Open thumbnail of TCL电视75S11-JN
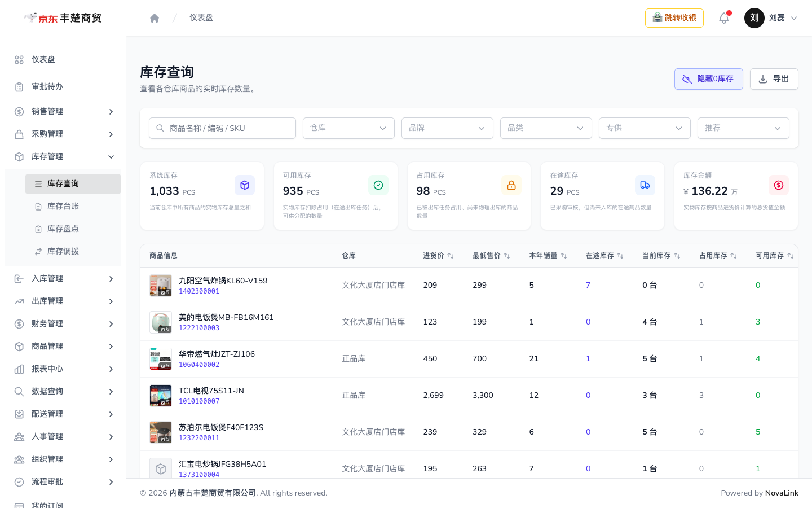 click(161, 396)
